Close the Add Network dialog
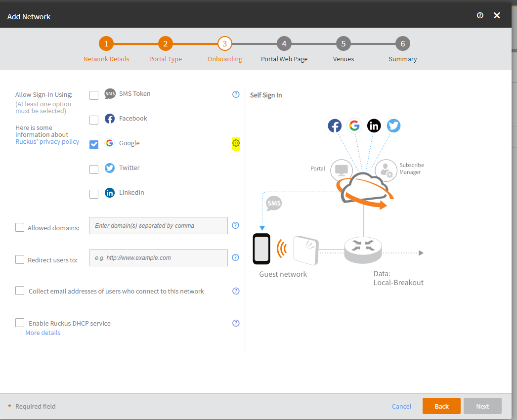 (497, 15)
